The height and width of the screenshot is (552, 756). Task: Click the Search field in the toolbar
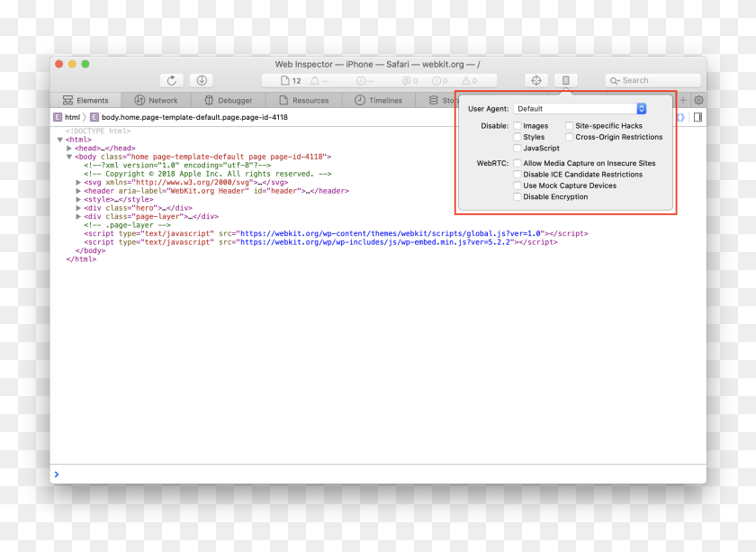[x=652, y=80]
